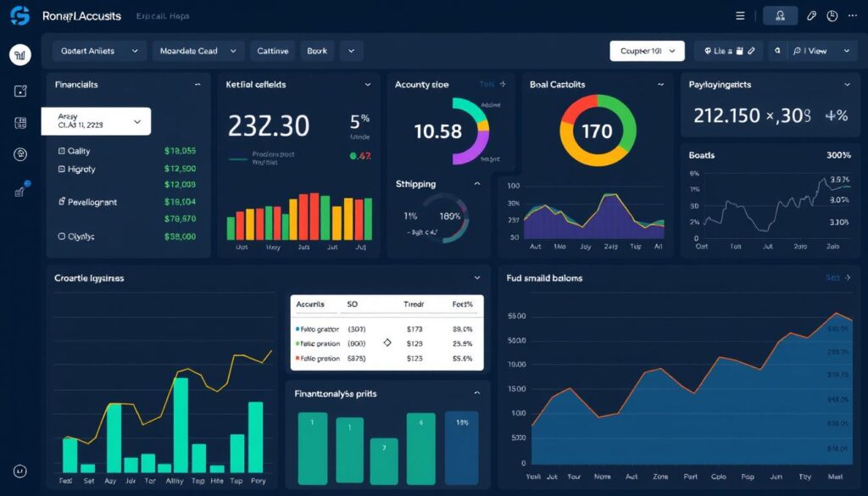Screen dimensions: 868x496
Task: Open the search icon beside the View control
Action: (x=776, y=51)
